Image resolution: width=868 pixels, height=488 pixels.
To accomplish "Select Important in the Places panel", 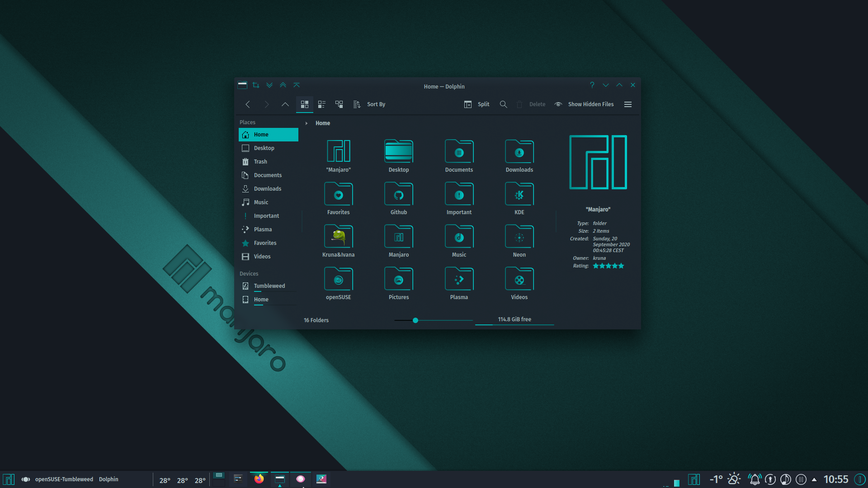I will [x=269, y=216].
